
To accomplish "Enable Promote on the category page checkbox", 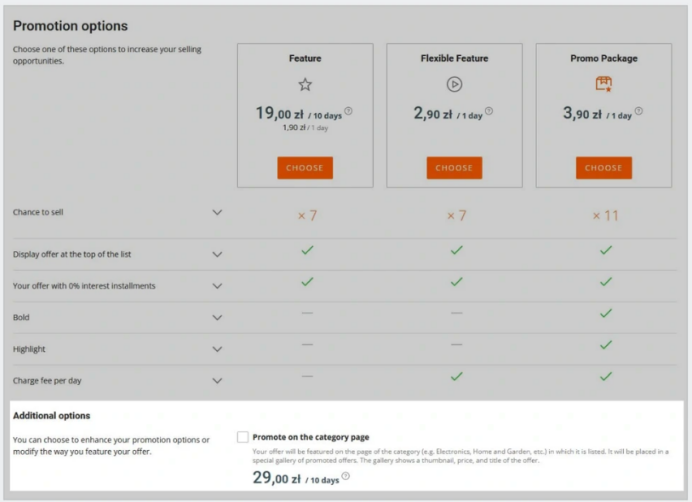I will (243, 437).
